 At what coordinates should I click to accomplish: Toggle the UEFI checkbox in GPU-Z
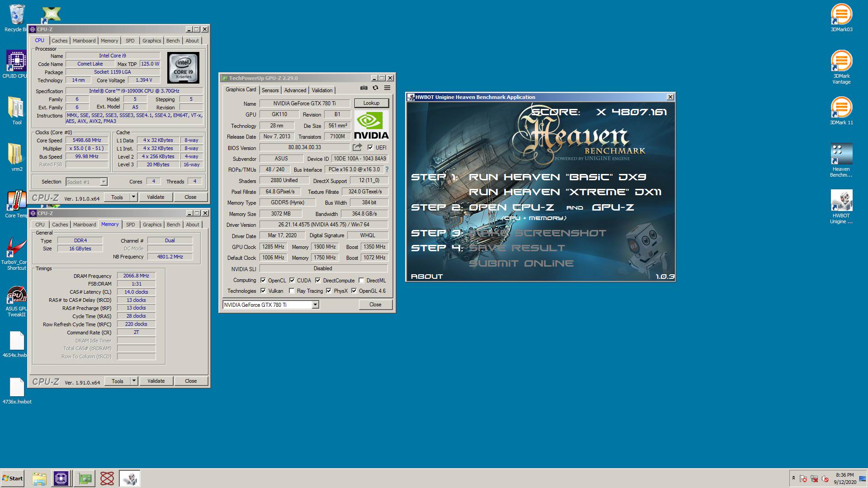(370, 147)
